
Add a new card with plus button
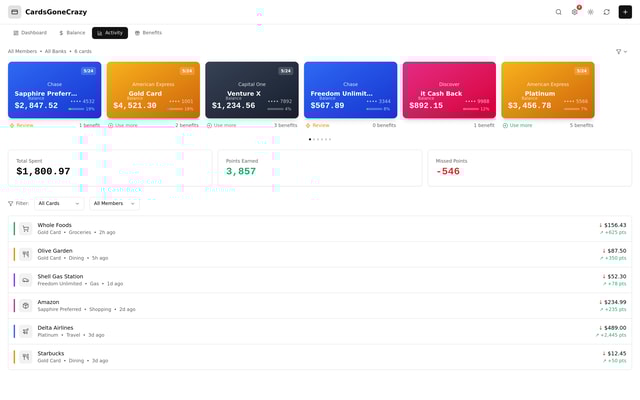click(x=625, y=12)
